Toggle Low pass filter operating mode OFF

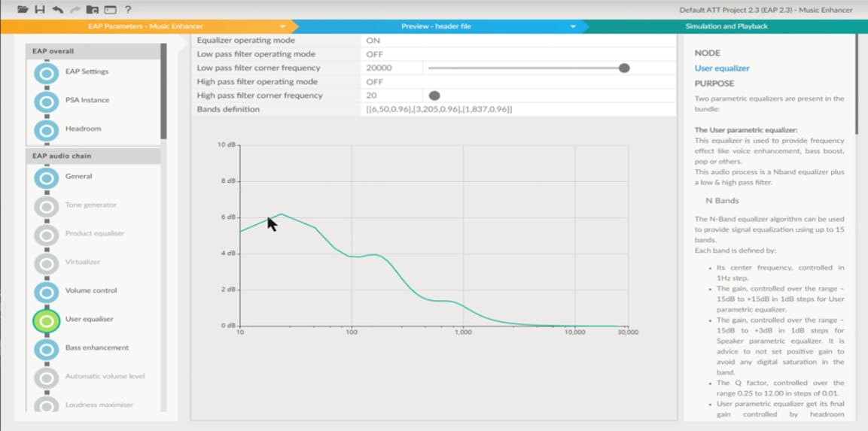374,54
